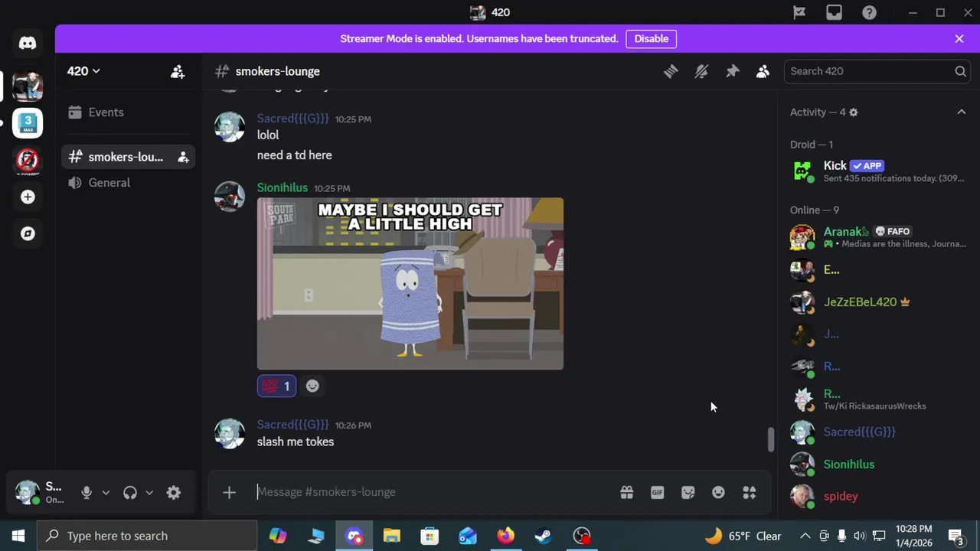Collapse the Activity section chevron

[962, 112]
